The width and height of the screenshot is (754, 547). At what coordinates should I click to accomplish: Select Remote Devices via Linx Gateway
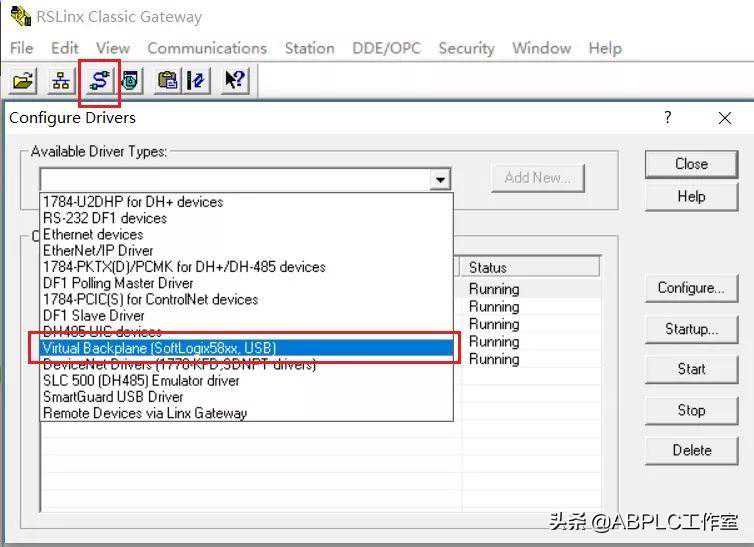point(145,413)
